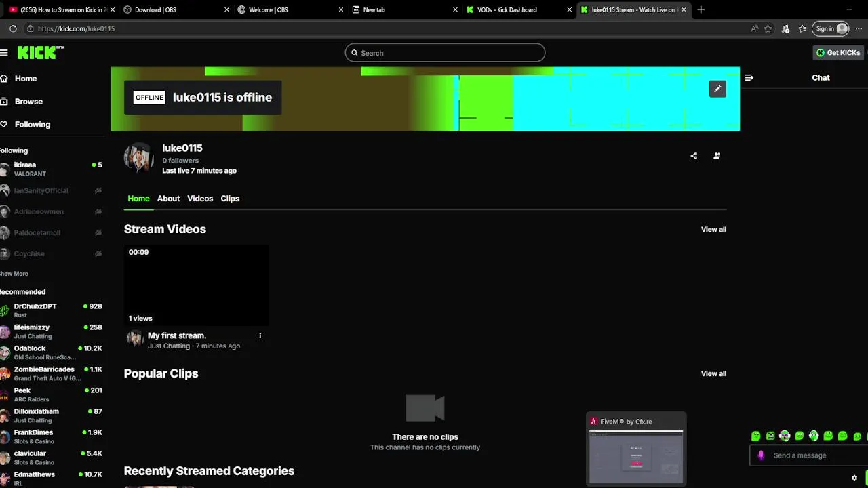
Task: Open ikiraaa's channel in Following list
Action: [x=51, y=169]
